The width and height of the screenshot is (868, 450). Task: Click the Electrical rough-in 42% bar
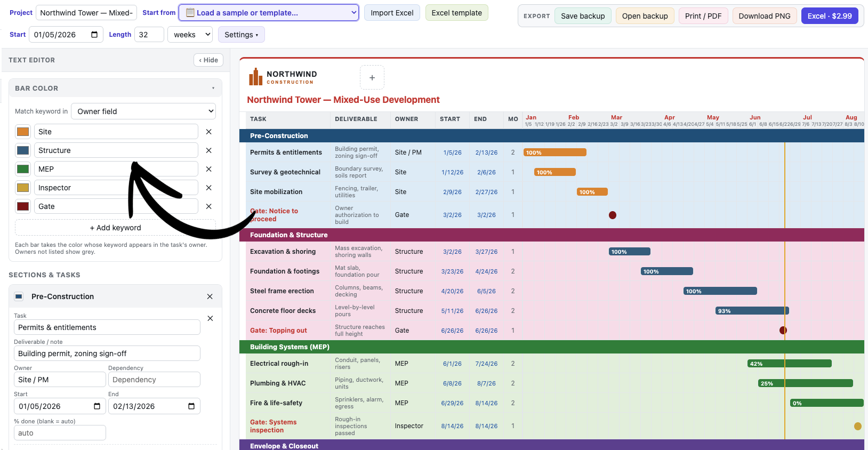pos(790,364)
